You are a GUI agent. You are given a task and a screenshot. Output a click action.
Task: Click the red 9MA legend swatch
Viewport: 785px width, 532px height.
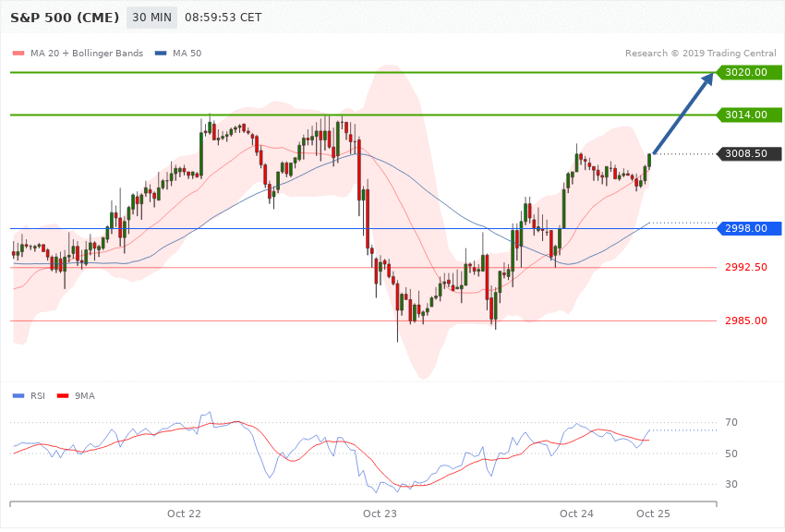[x=63, y=396]
